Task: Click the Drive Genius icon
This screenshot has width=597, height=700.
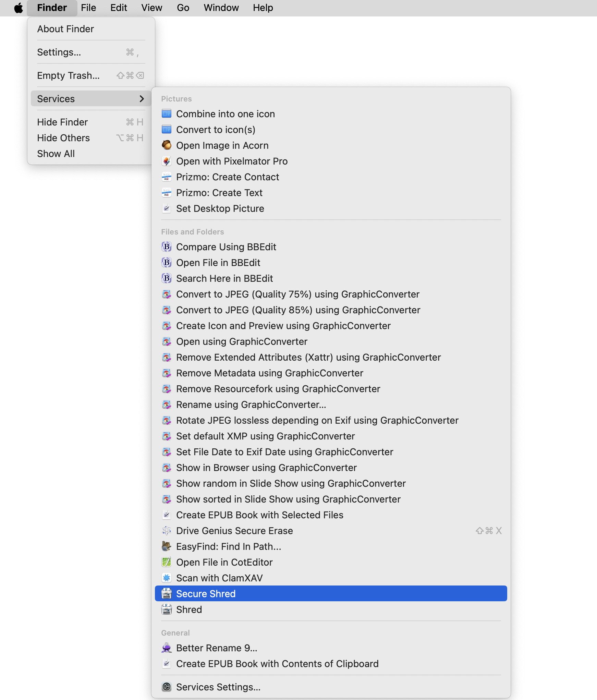Action: [167, 531]
